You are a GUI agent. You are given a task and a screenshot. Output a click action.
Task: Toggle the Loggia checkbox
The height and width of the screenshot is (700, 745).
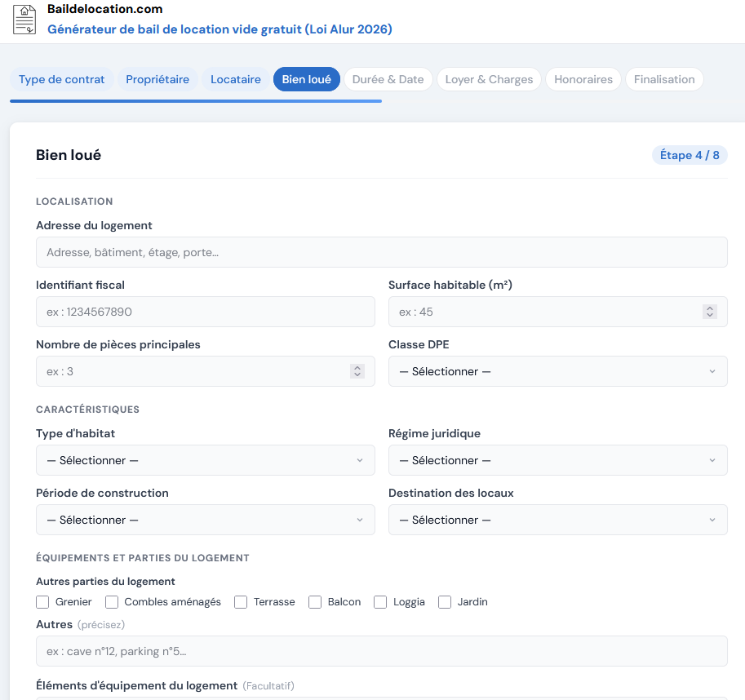[x=380, y=602]
